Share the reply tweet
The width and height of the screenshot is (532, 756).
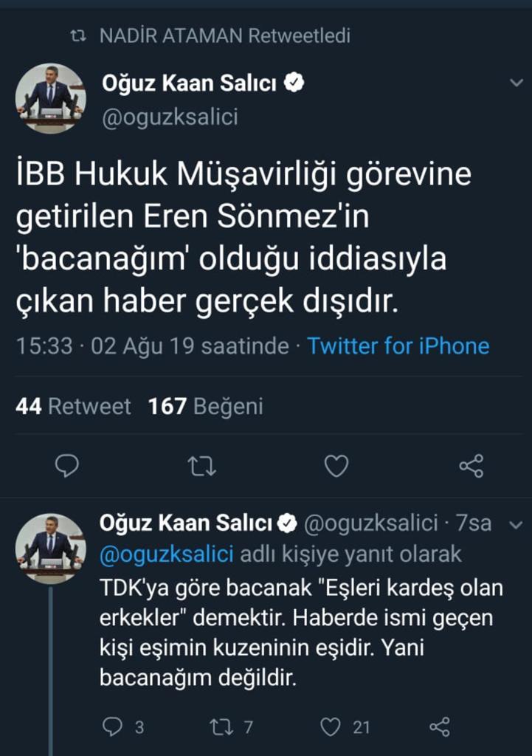pyautogui.click(x=440, y=727)
